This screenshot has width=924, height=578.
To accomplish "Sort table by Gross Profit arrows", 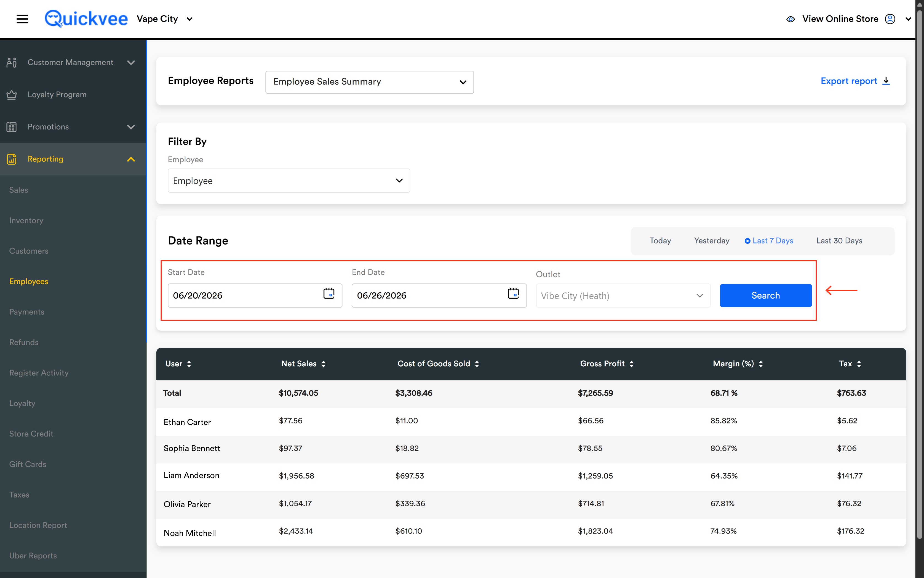I will coord(631,364).
